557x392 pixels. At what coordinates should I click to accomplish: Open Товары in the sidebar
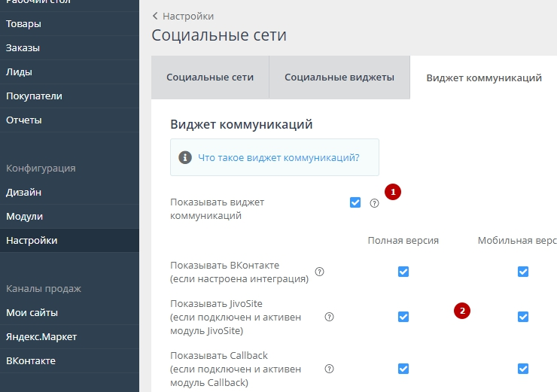[24, 23]
